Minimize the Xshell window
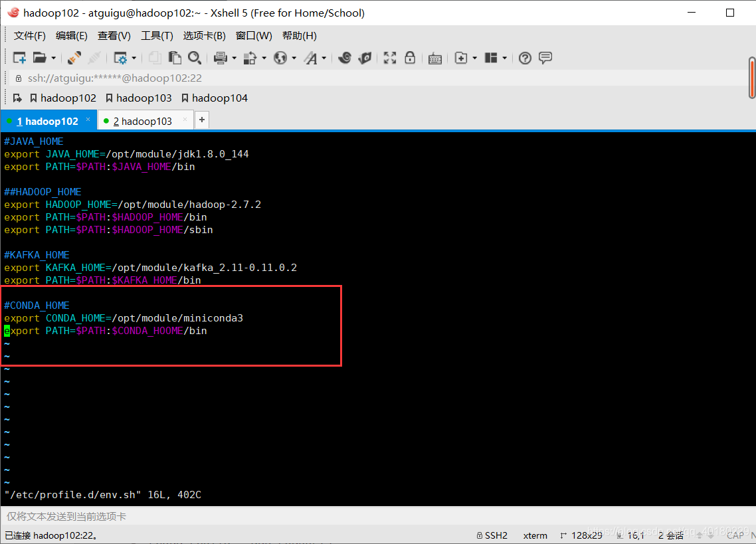Image resolution: width=756 pixels, height=544 pixels. (692, 13)
